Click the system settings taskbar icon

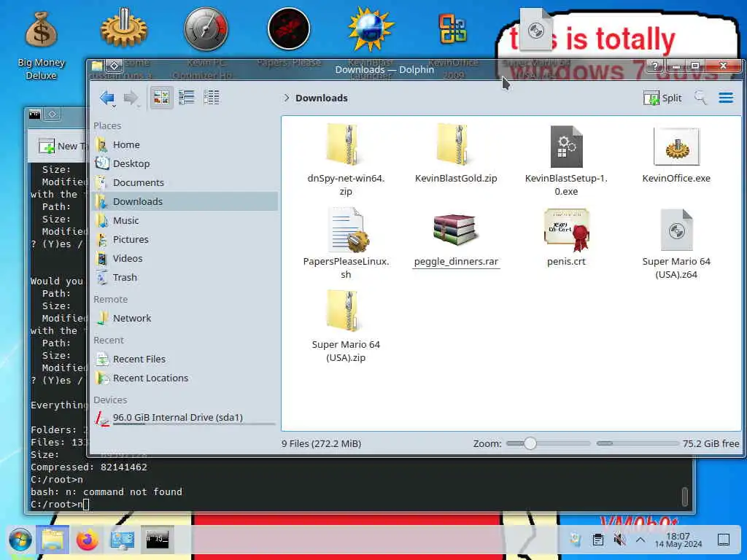coord(123,540)
